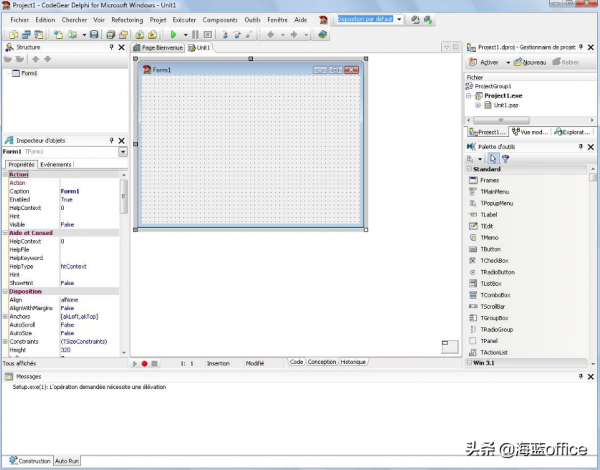Select TButton in the tool palette

point(489,249)
